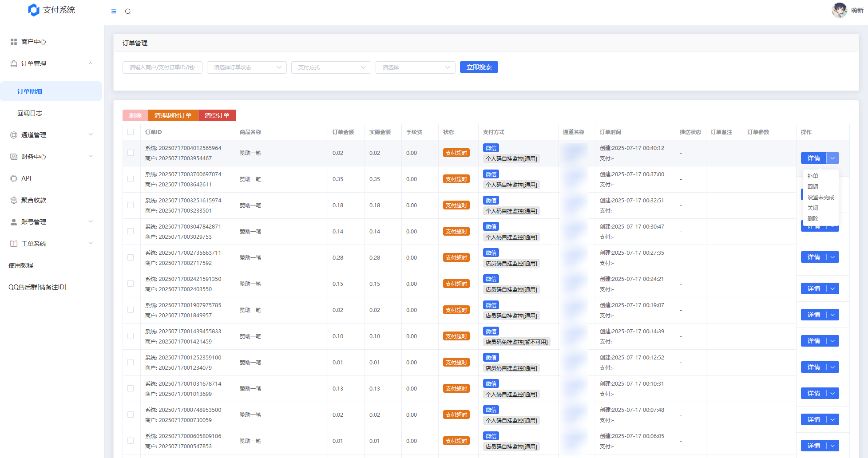Select checkbox for order created at 00:27:35
Screen dimensions: 868x458
tap(131, 257)
